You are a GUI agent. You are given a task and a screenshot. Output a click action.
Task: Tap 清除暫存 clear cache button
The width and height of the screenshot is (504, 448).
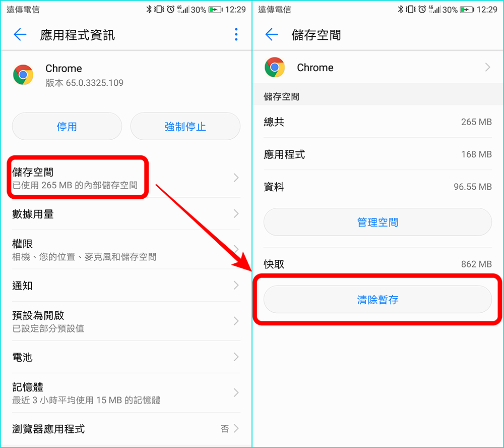point(377,300)
